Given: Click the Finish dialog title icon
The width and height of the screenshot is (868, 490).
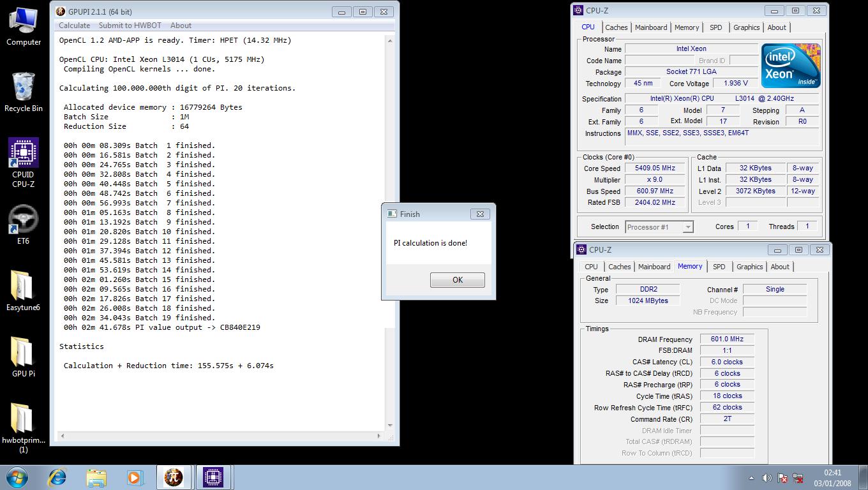Looking at the screenshot, I should [x=393, y=214].
